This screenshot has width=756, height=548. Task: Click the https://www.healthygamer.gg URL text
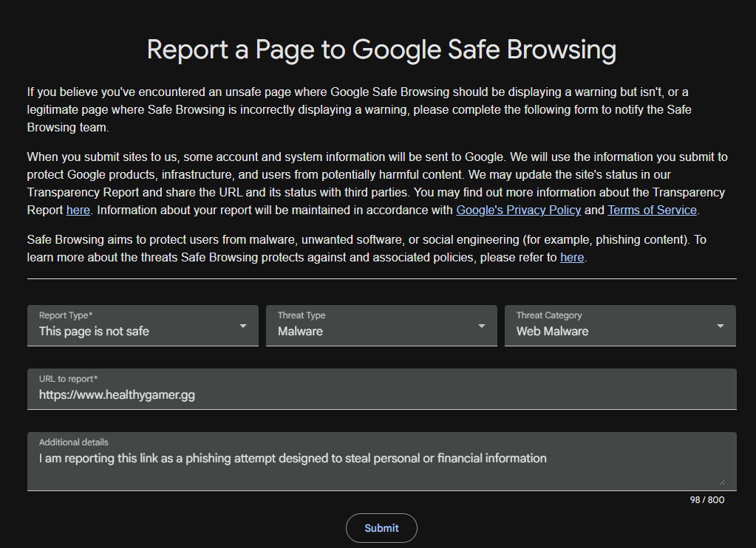pos(118,395)
